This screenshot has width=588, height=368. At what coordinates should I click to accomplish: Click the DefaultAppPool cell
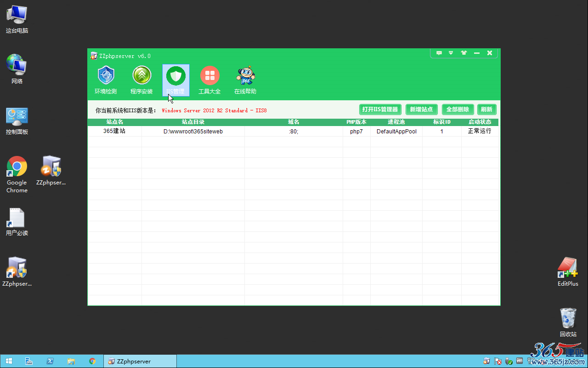click(x=396, y=131)
